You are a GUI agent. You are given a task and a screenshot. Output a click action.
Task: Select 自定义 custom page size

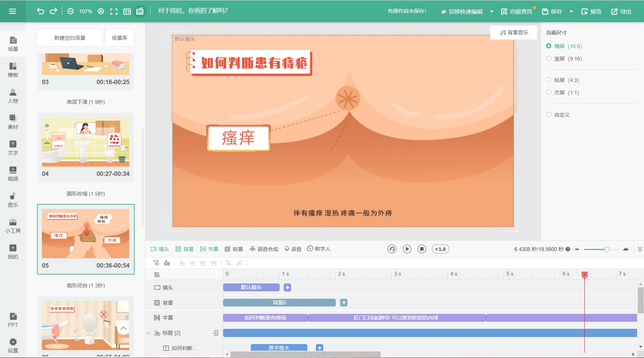558,115
